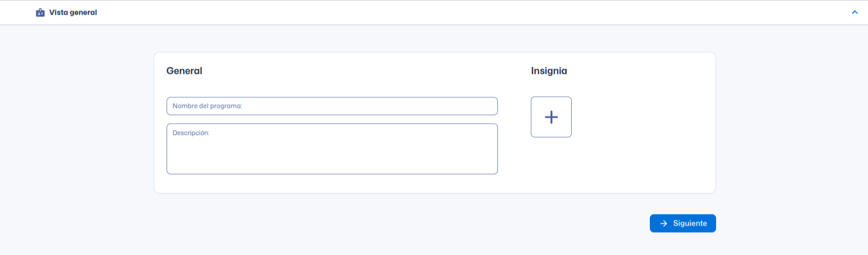Collapse the Vista general section chevron
Screen dimensions: 868x255
click(x=855, y=12)
